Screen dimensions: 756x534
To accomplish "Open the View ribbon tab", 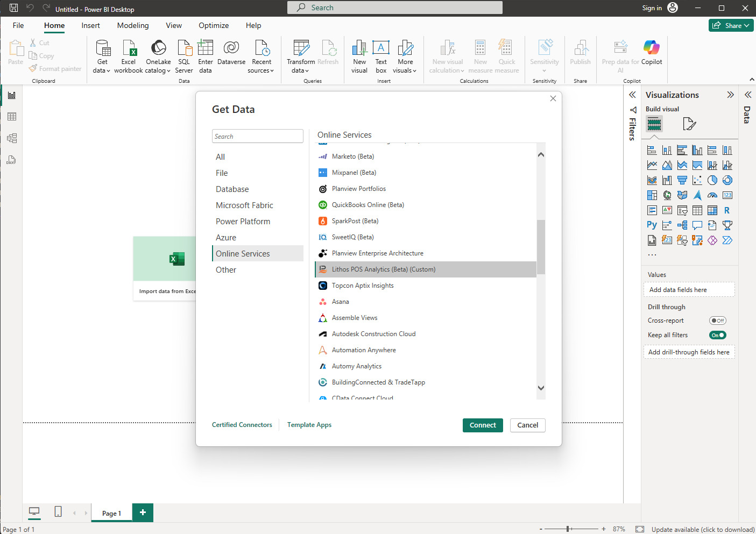I will coord(174,25).
